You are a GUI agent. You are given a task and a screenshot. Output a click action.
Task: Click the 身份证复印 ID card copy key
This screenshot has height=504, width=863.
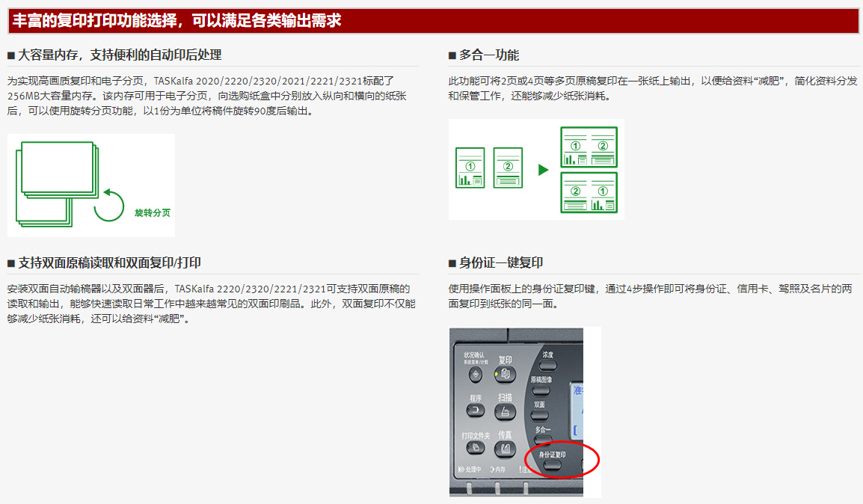pos(552,465)
